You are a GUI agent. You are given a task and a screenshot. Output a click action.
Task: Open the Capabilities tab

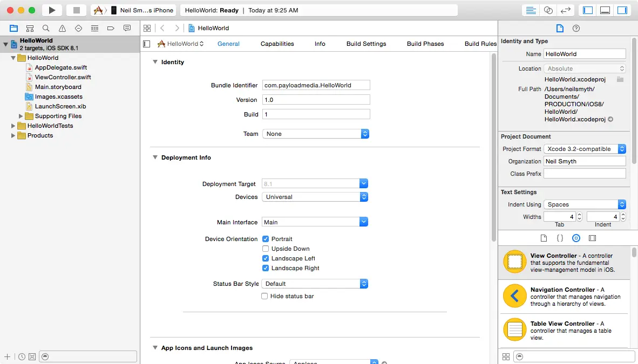point(277,44)
